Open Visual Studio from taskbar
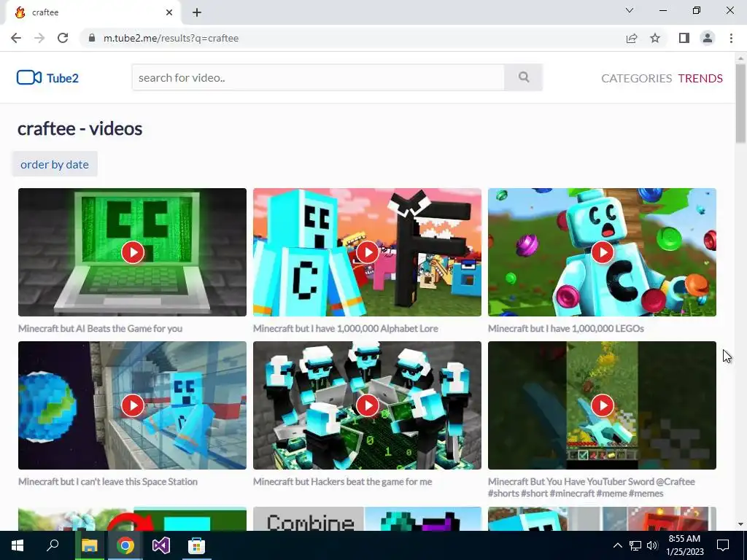The image size is (747, 560). pos(161,545)
